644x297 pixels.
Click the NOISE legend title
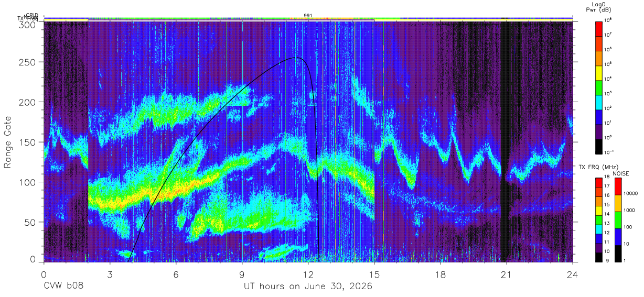[621, 173]
